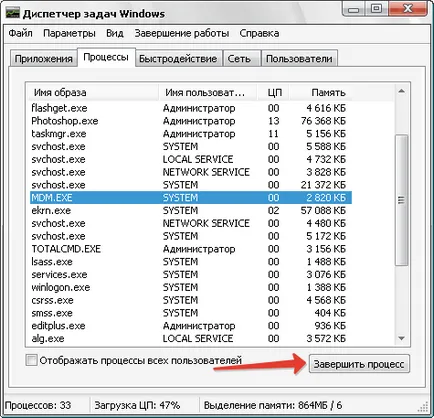
Task: Click svchost.exe using 4 732 КБ
Action: pyautogui.click(x=191, y=159)
